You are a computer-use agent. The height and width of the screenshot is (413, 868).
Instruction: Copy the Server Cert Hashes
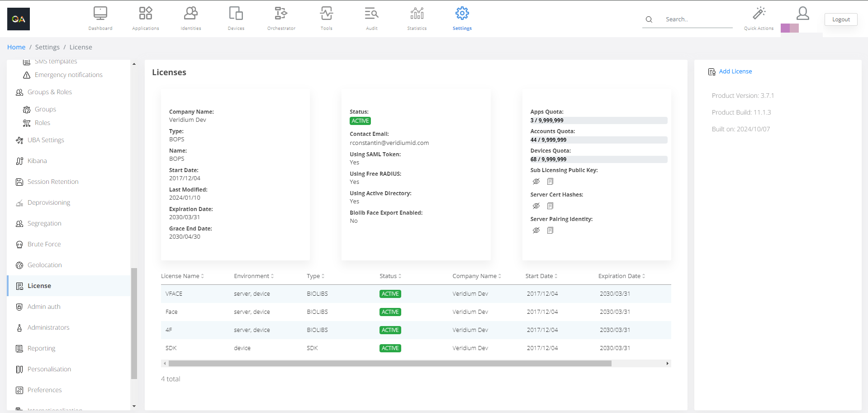[x=550, y=206]
